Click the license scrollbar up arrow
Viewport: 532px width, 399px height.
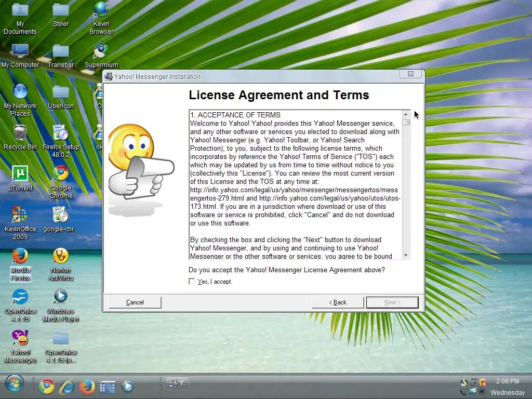406,114
